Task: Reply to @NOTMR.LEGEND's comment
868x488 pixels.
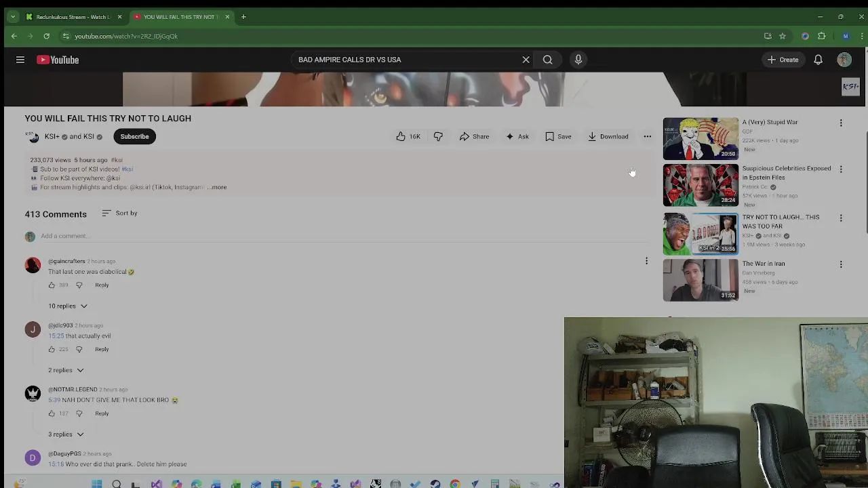Action: pos(102,413)
